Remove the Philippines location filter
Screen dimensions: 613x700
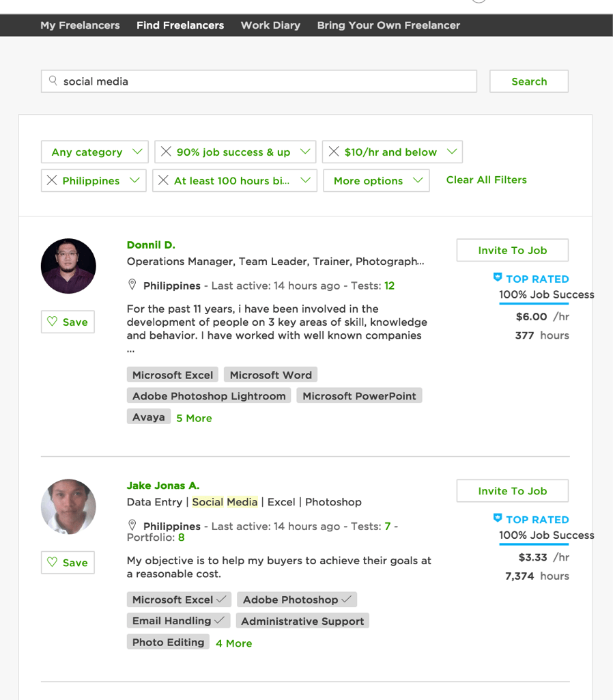pyautogui.click(x=53, y=180)
